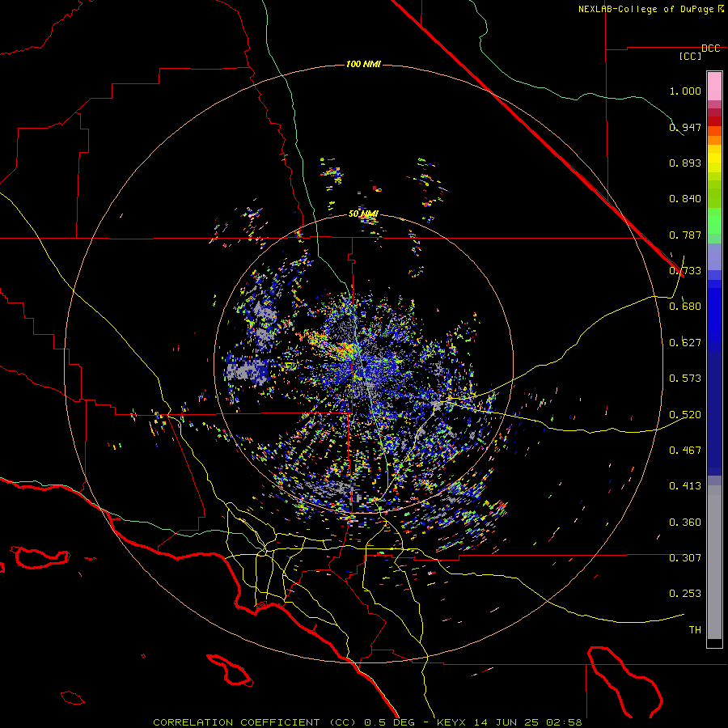Click the [CC] legend unit label
This screenshot has width=728, height=728.
691,56
